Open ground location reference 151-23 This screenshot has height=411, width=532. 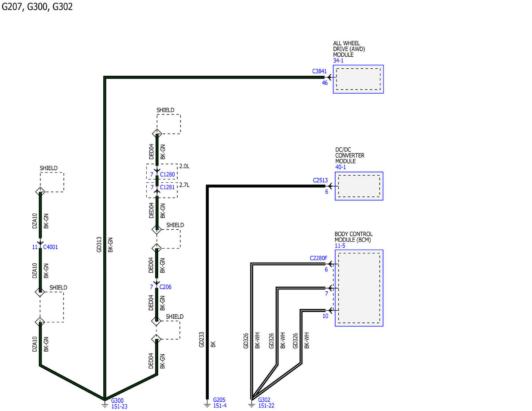tap(119, 406)
